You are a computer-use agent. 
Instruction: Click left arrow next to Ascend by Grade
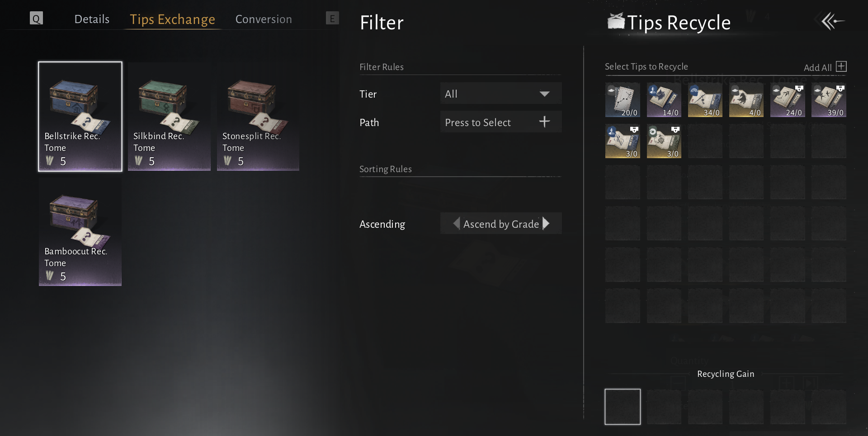tap(457, 223)
